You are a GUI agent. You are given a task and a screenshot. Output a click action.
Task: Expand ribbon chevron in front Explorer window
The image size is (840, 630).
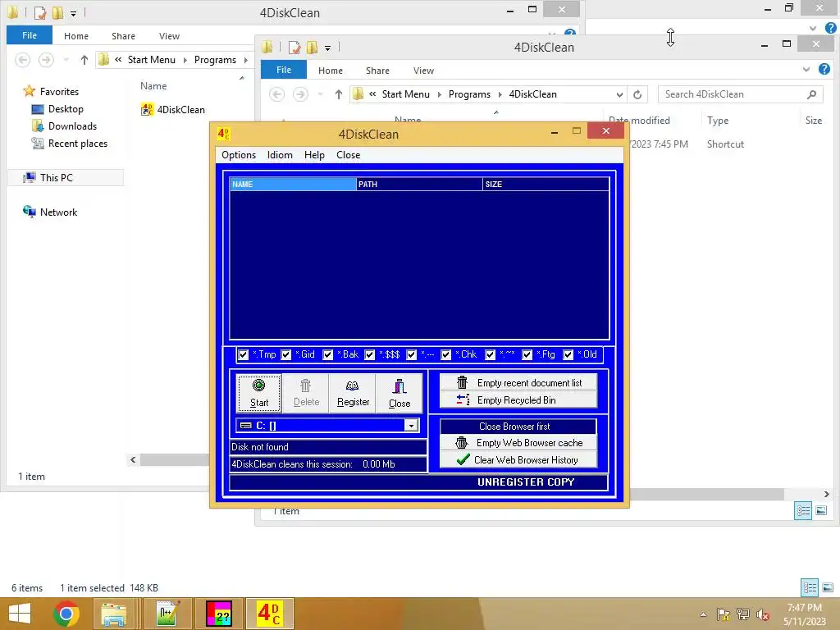pyautogui.click(x=806, y=69)
